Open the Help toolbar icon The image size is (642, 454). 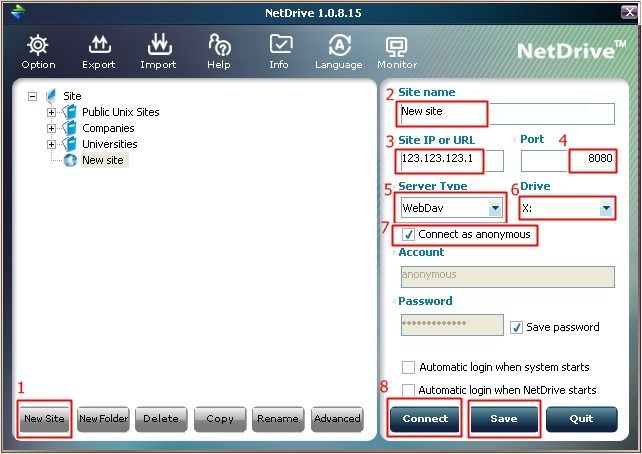(219, 45)
